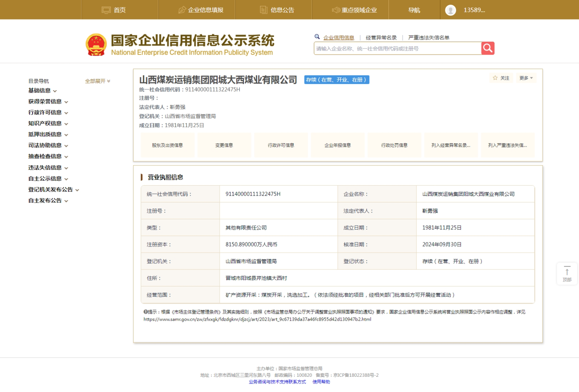The width and height of the screenshot is (579, 392).
Task: Click the enterprise name search input field
Action: [x=398, y=48]
